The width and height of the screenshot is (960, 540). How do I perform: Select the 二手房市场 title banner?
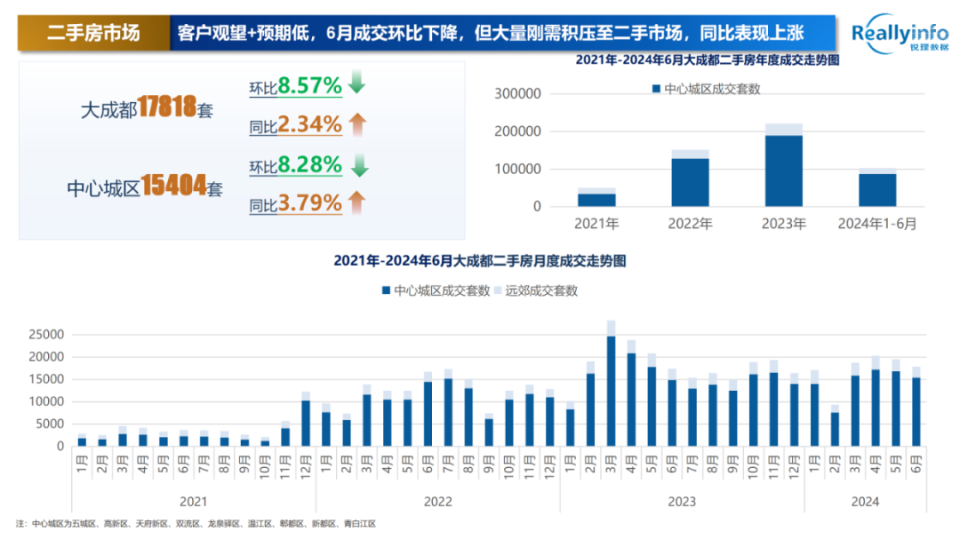[x=94, y=32]
